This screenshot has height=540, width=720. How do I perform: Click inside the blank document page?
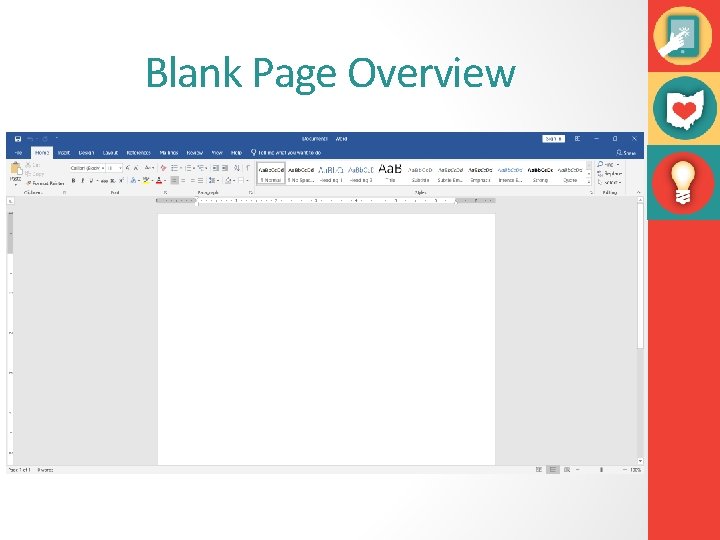326,339
